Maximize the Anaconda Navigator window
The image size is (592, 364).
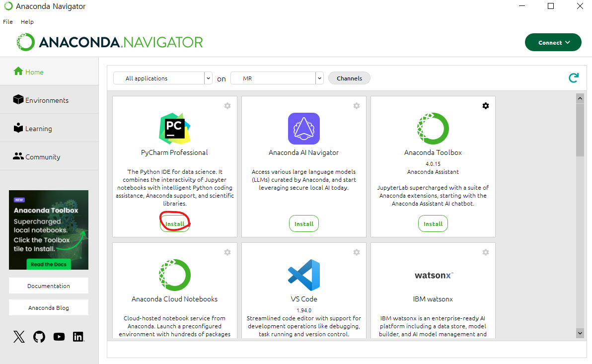click(x=551, y=6)
